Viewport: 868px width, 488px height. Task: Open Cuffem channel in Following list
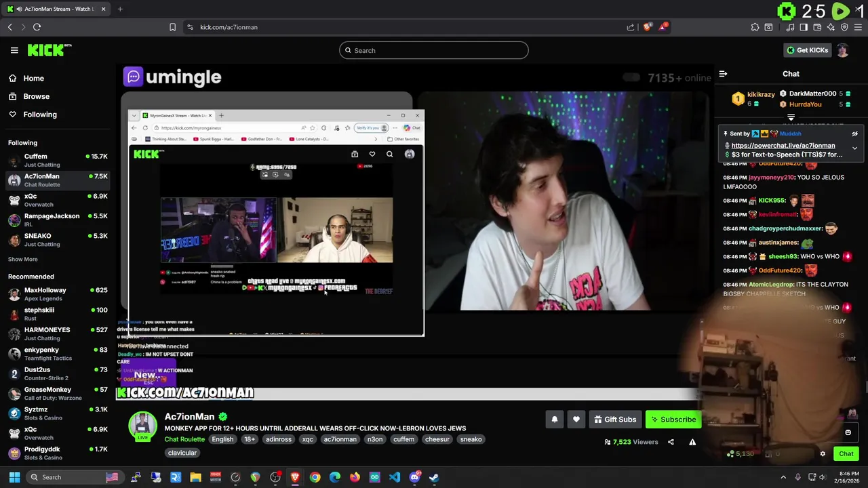pos(58,160)
